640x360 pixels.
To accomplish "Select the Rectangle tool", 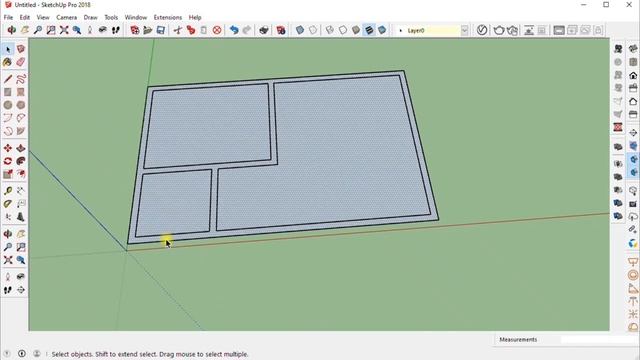I will click(8, 92).
